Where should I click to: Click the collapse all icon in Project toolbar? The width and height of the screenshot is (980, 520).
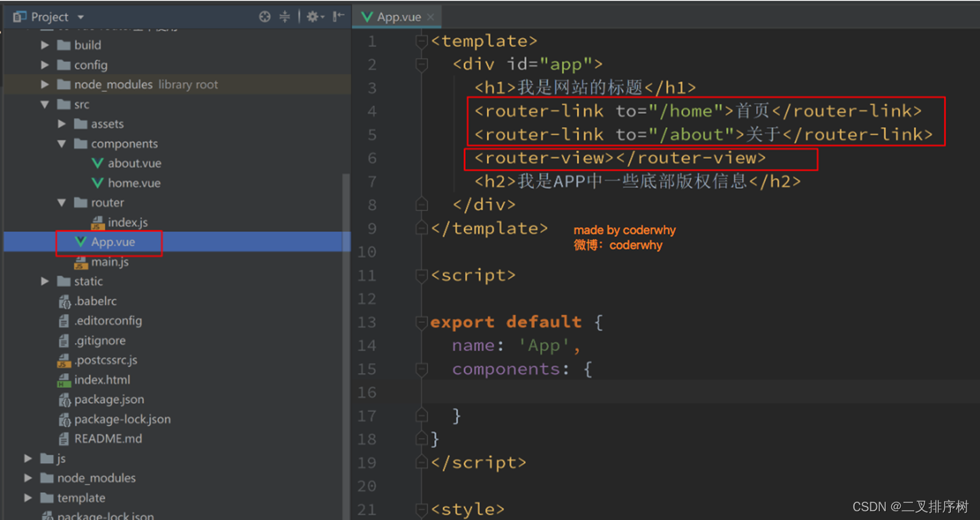284,17
